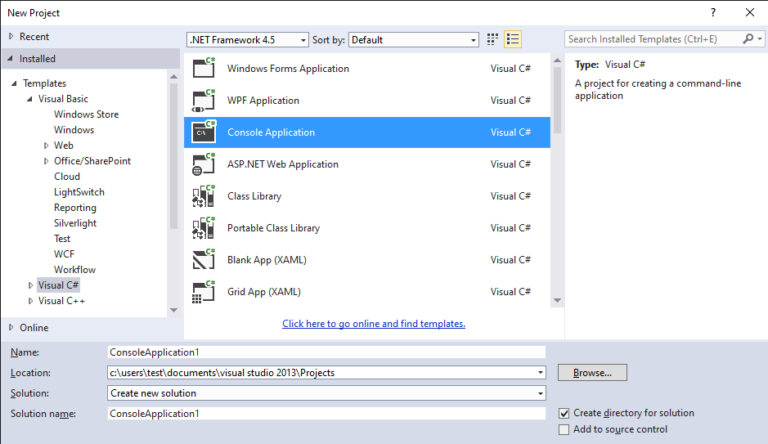Select the WPF Application template icon
This screenshot has height=444, width=768.
[x=204, y=100]
